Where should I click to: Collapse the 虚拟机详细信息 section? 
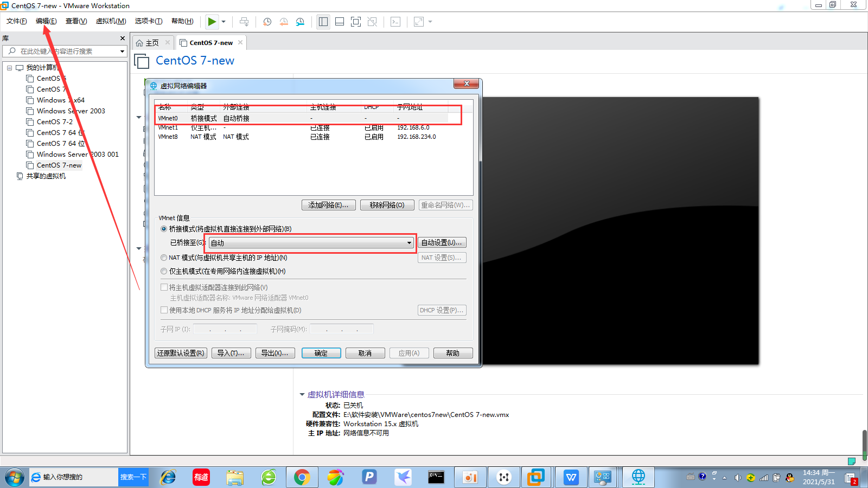302,394
